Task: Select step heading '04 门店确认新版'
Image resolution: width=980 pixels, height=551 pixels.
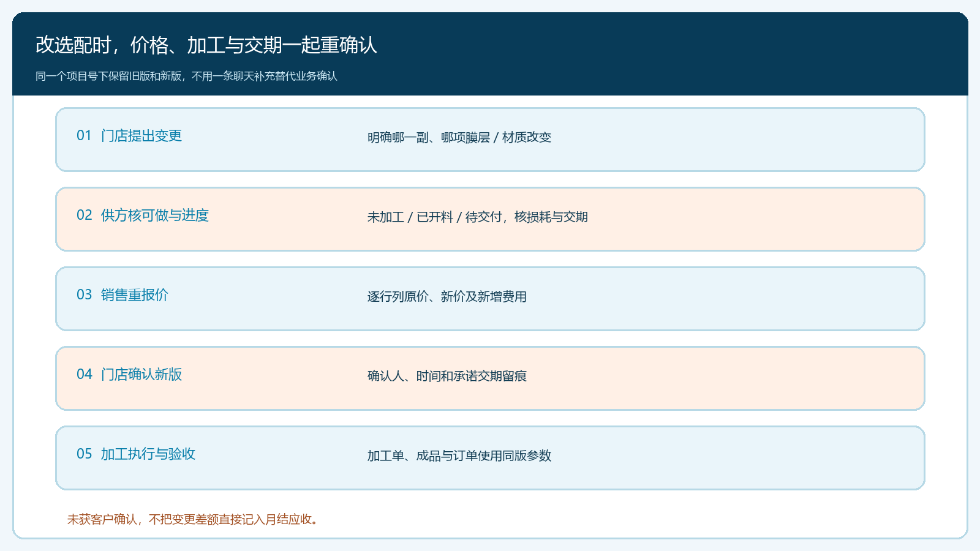Action: click(x=129, y=374)
